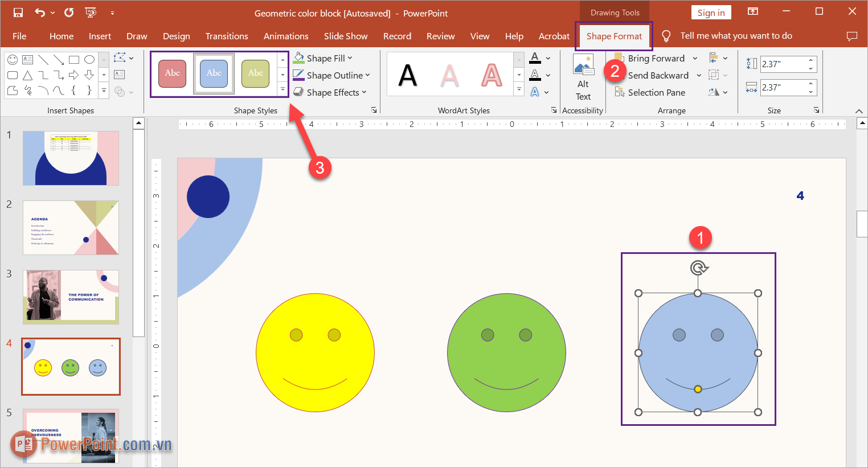Choose the line arrow shape
The width and height of the screenshot is (868, 468).
pos(59,59)
